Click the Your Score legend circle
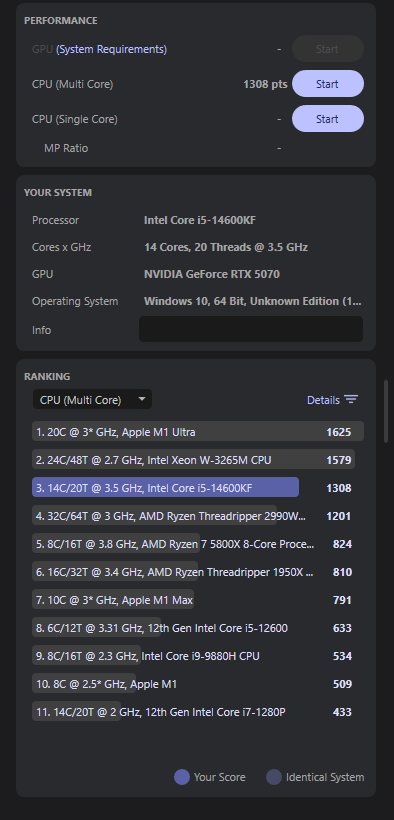Screen dimensions: 394x820 [x=182, y=777]
